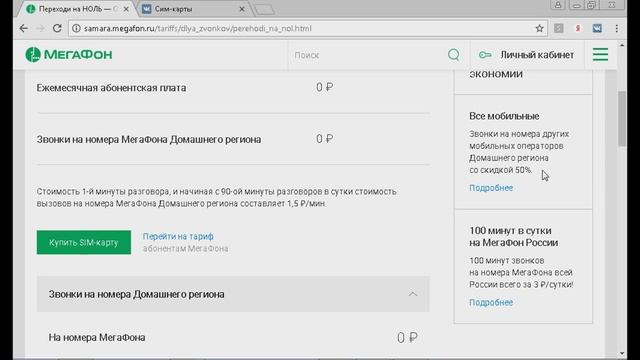Collapse the Звонки на номера Домашнего региона section
The width and height of the screenshot is (640, 360).
233,294
